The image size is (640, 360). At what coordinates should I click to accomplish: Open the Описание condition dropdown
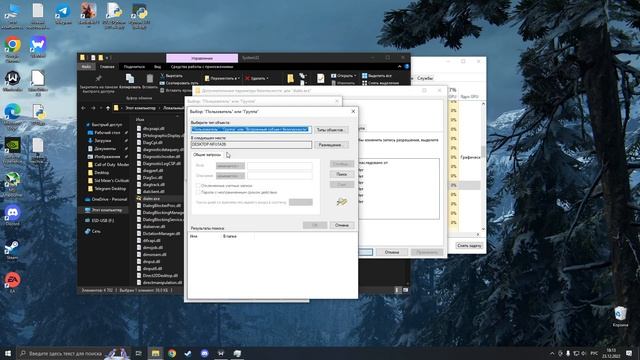230,176
